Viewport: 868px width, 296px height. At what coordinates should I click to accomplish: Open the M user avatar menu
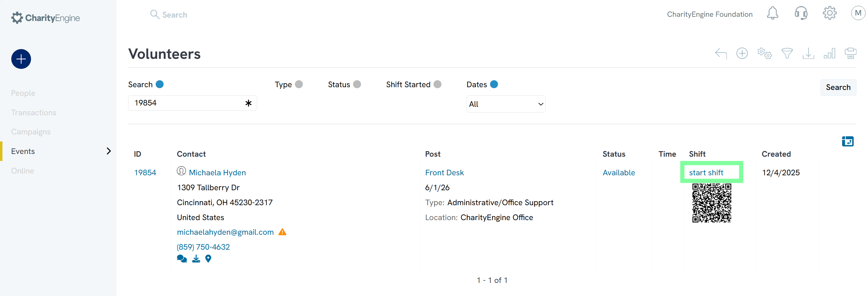tap(858, 13)
